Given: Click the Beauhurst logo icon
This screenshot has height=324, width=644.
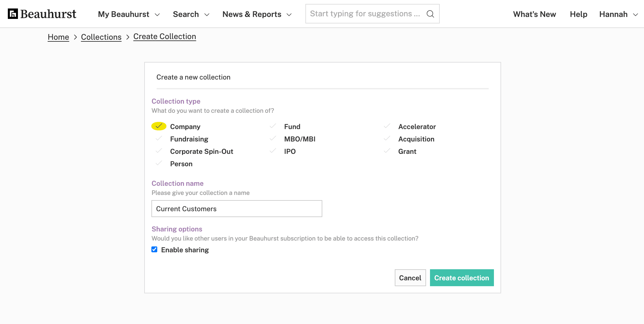Looking at the screenshot, I should click(x=13, y=14).
